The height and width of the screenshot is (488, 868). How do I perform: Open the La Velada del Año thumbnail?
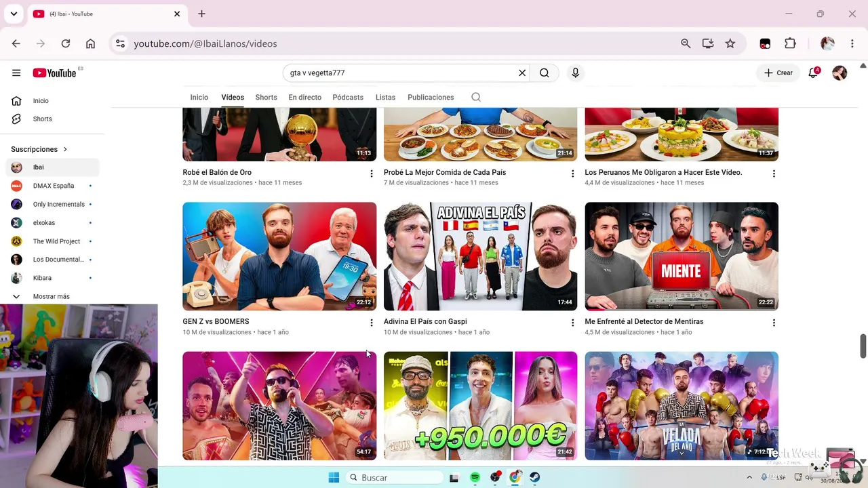click(x=682, y=405)
